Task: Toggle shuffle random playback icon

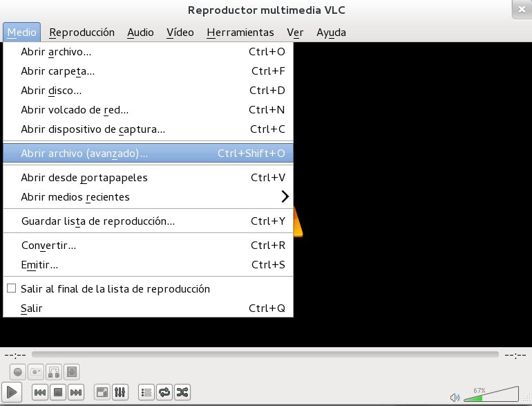Action: click(x=182, y=392)
